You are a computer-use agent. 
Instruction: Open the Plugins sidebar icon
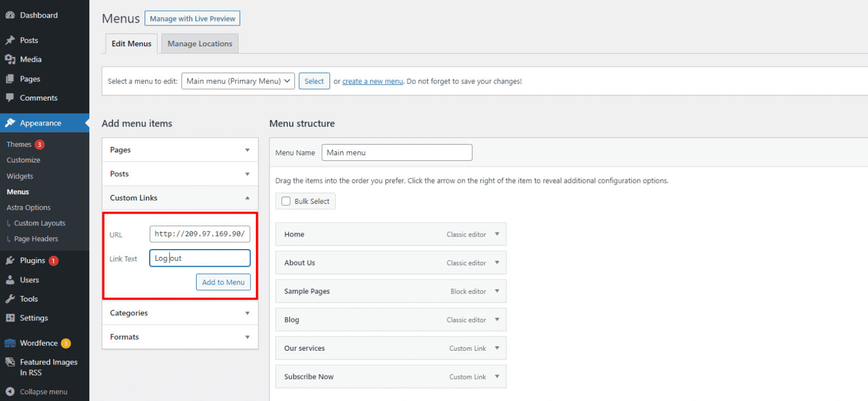click(10, 260)
